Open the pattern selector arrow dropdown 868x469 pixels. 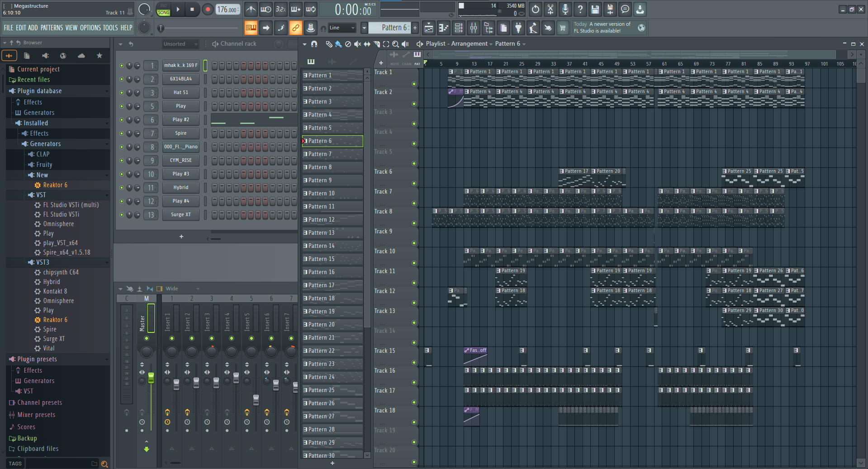(364, 28)
